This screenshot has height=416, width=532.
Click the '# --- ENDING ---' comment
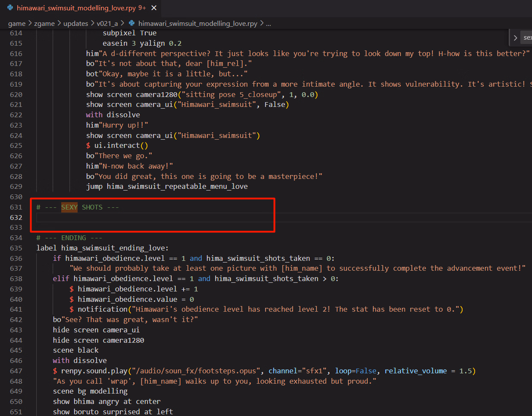coord(69,238)
